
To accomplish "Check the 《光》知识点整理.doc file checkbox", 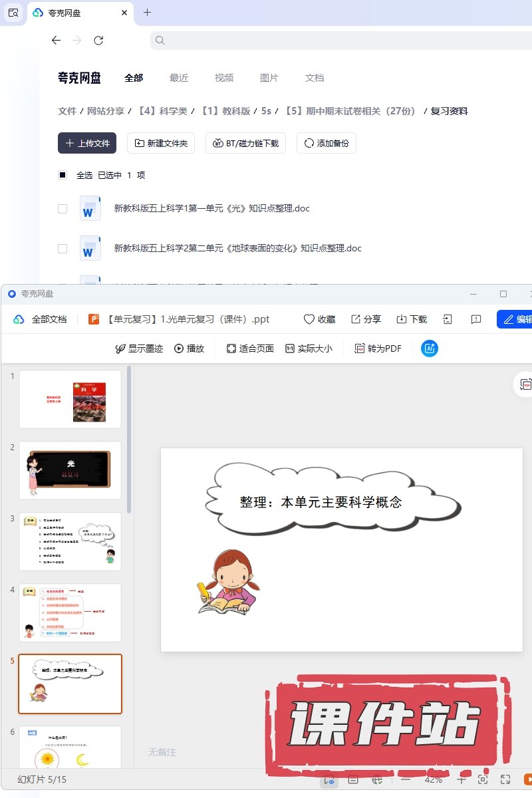I will click(x=63, y=208).
